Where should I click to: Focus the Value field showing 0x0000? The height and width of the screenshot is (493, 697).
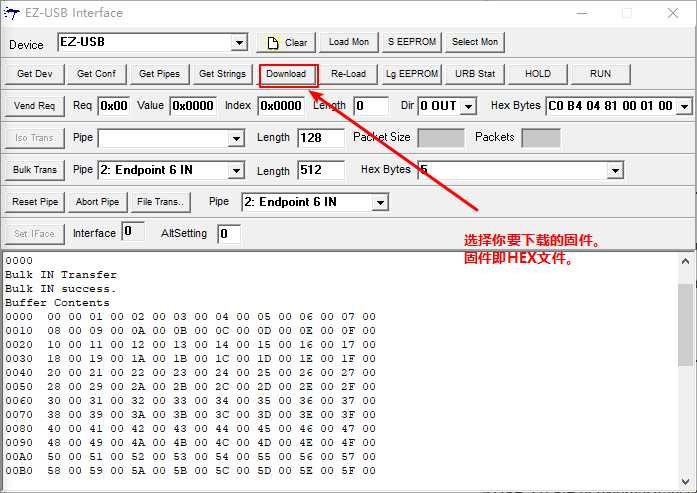click(x=193, y=106)
